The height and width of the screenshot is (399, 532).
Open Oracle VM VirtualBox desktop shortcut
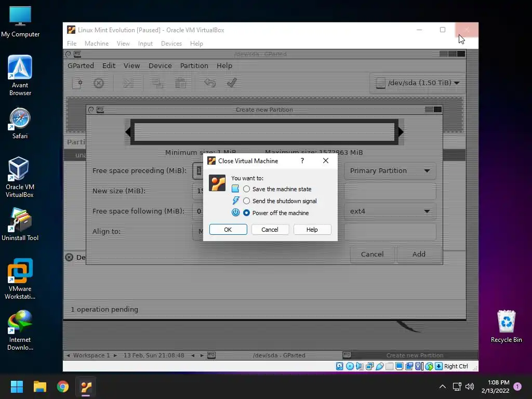[20, 177]
